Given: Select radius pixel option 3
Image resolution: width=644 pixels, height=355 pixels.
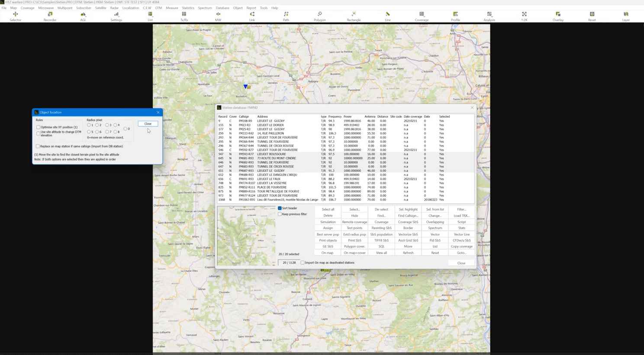Looking at the screenshot, I should point(107,125).
